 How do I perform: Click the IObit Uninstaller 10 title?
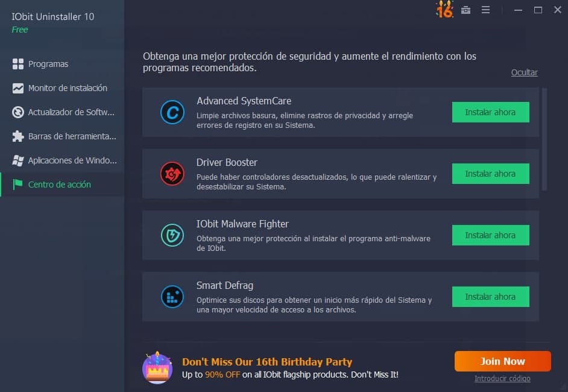click(x=53, y=17)
